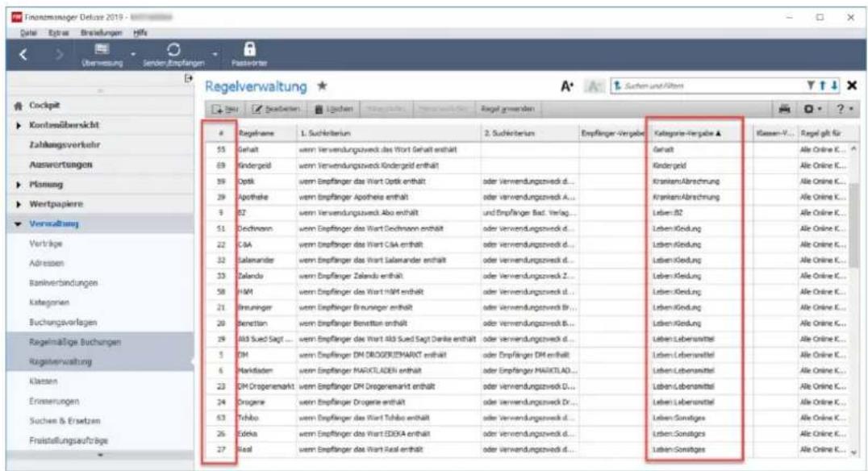Click the filter funnel icon
The image size is (868, 471).
click(811, 85)
